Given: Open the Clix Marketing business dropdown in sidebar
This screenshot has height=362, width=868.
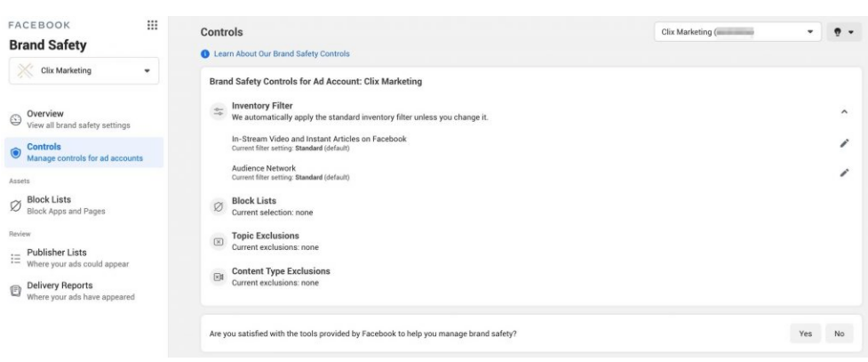Looking at the screenshot, I should [84, 71].
